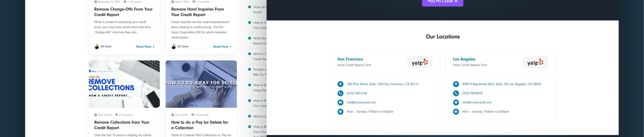The width and height of the screenshot is (644, 137).
Task: Click comment bubble icon beside 4 Comments
Action: pyautogui.click(x=192, y=115)
